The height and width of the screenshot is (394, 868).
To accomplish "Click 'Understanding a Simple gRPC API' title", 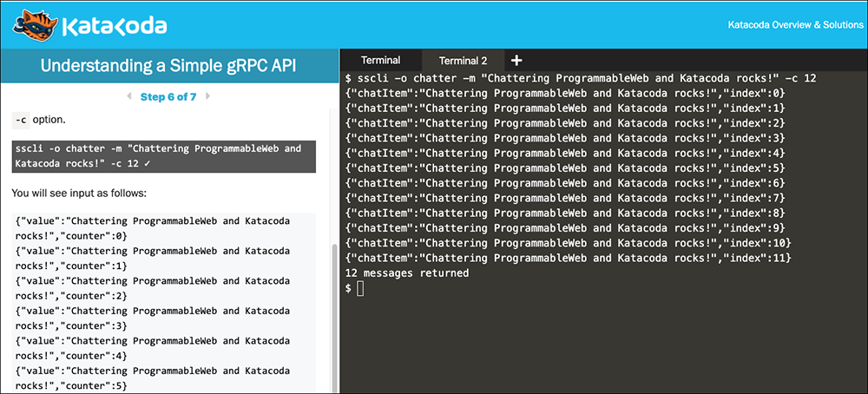I will (168, 66).
